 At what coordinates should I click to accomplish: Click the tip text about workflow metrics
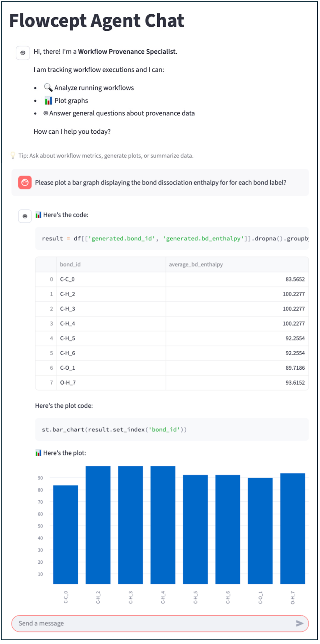106,156
